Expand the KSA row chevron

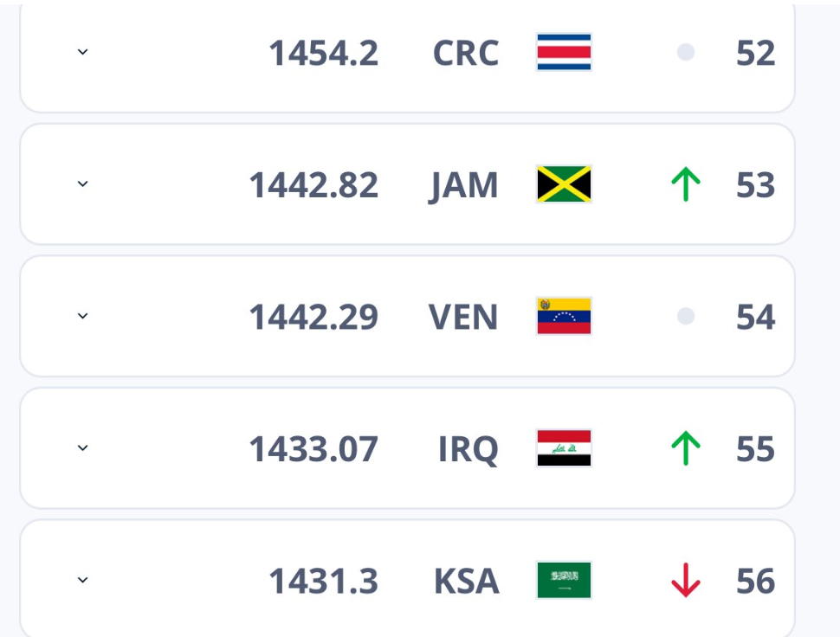point(82,580)
